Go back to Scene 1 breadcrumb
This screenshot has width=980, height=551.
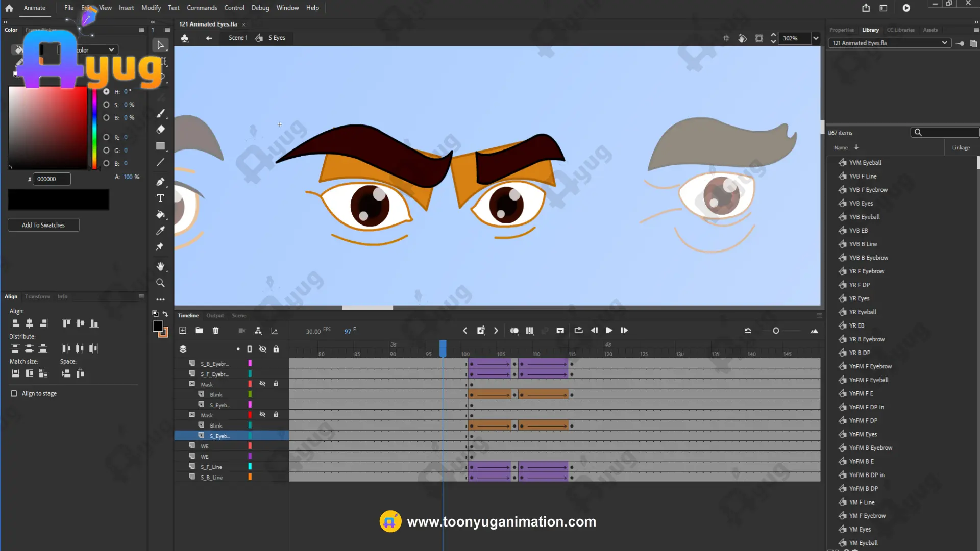[x=238, y=38]
